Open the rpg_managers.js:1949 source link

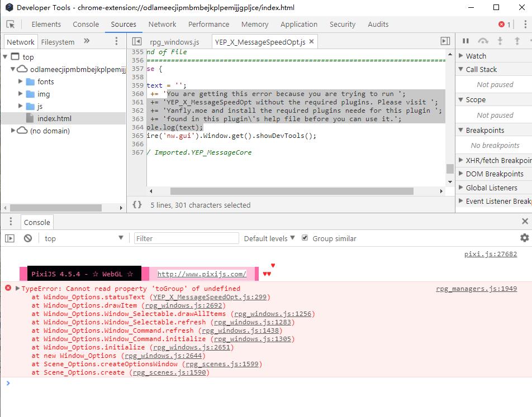point(476,289)
